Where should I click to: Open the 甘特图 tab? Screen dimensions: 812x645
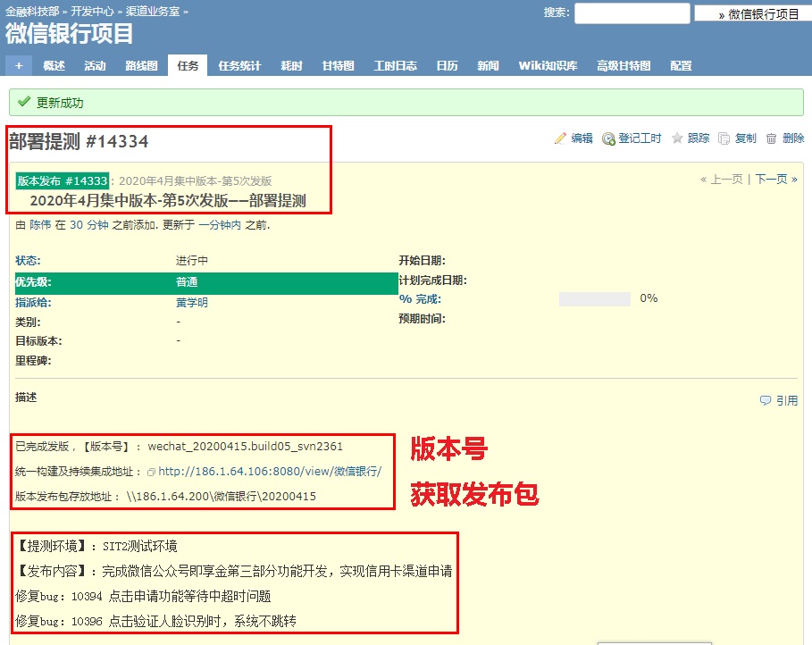point(339,66)
